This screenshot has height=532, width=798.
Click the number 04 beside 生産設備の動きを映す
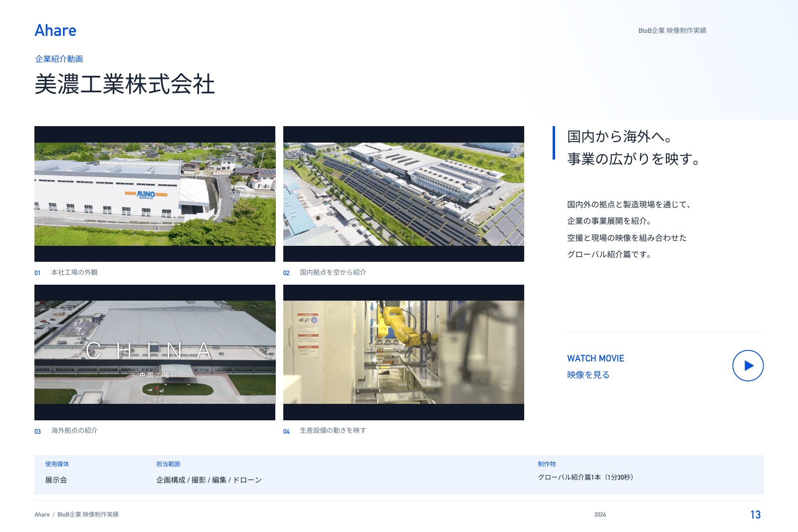click(x=286, y=431)
